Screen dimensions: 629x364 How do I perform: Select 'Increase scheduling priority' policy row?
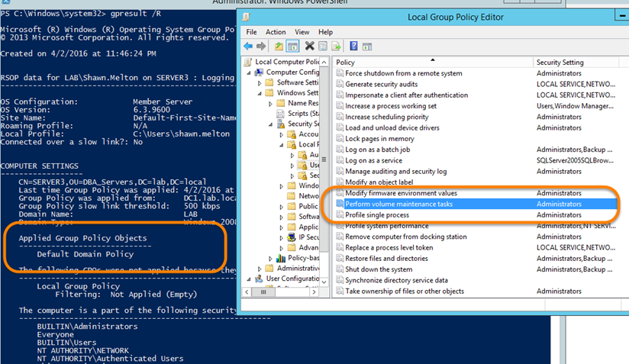click(x=476, y=117)
